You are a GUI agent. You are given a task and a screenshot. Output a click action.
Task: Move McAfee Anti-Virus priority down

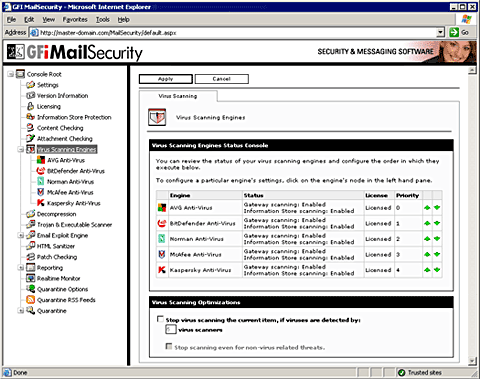[437, 254]
